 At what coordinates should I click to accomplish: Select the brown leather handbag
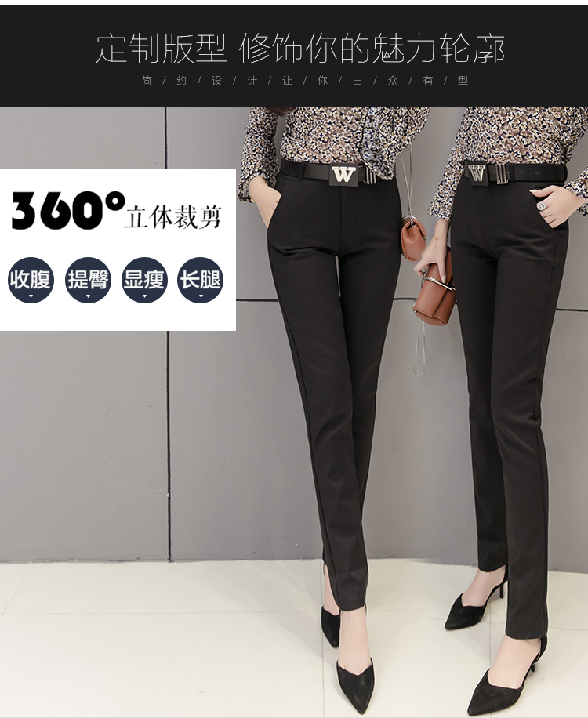pyautogui.click(x=434, y=296)
